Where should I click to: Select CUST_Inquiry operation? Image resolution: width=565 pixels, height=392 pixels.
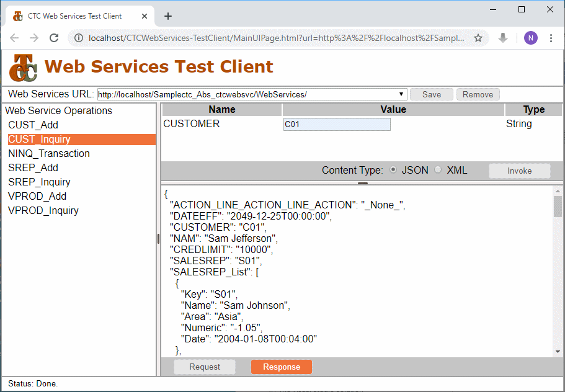click(82, 140)
